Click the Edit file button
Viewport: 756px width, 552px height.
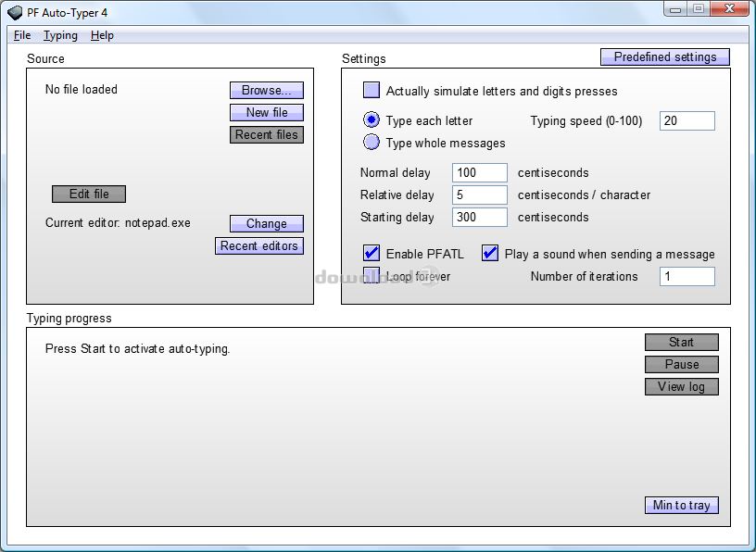pyautogui.click(x=89, y=194)
